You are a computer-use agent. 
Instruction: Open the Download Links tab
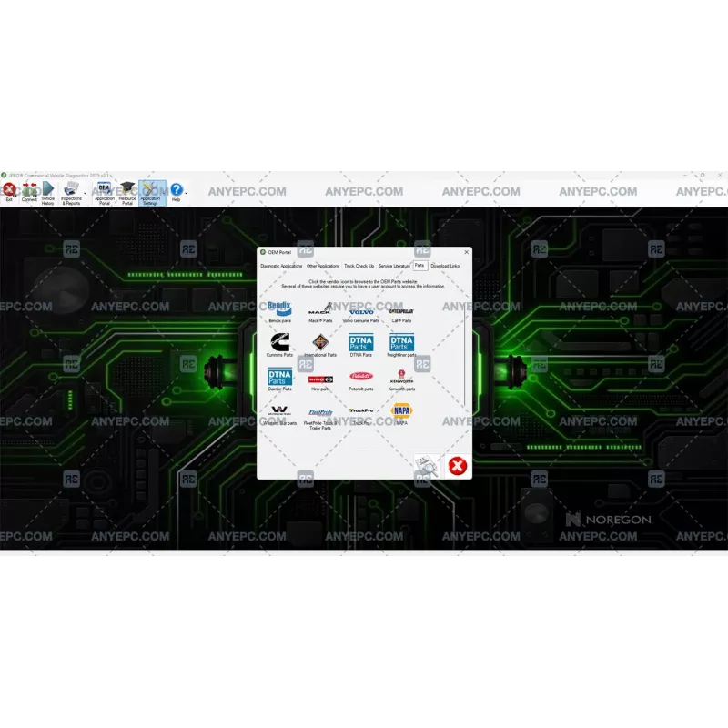(445, 266)
